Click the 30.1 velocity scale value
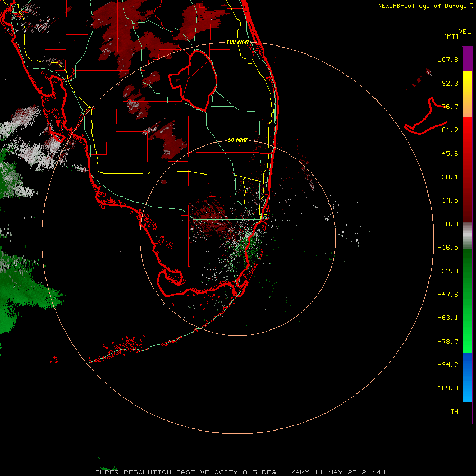476x476 pixels. [x=450, y=177]
